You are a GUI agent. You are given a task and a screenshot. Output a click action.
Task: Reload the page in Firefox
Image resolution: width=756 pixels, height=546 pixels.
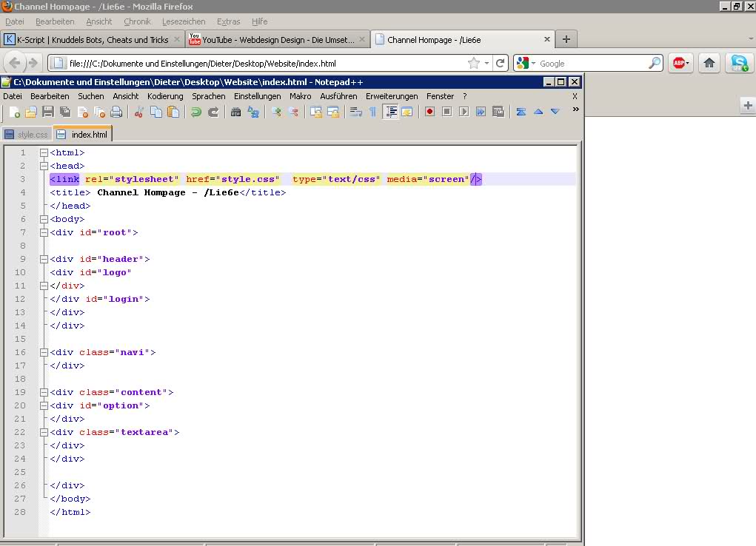[501, 64]
